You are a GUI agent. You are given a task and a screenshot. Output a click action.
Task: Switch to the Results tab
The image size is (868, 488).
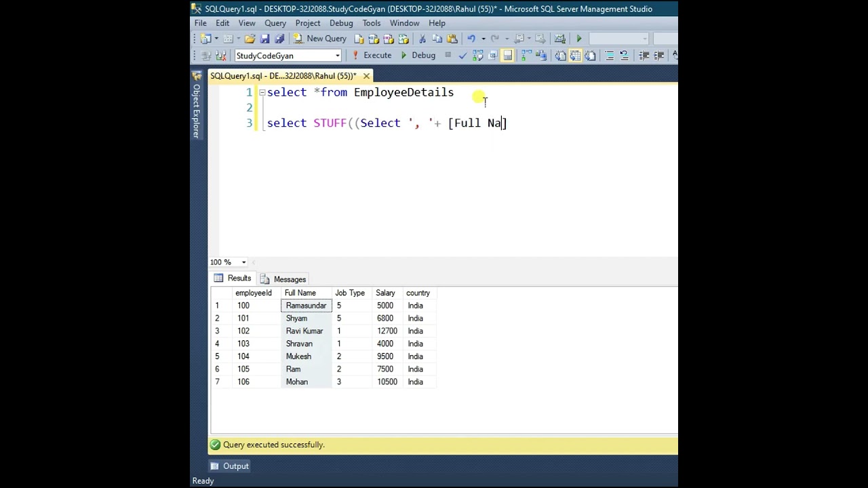(x=233, y=279)
